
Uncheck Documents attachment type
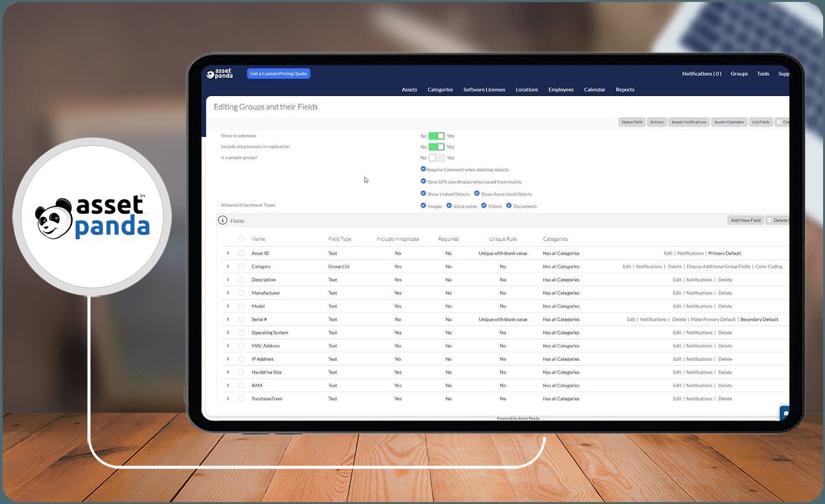click(509, 206)
